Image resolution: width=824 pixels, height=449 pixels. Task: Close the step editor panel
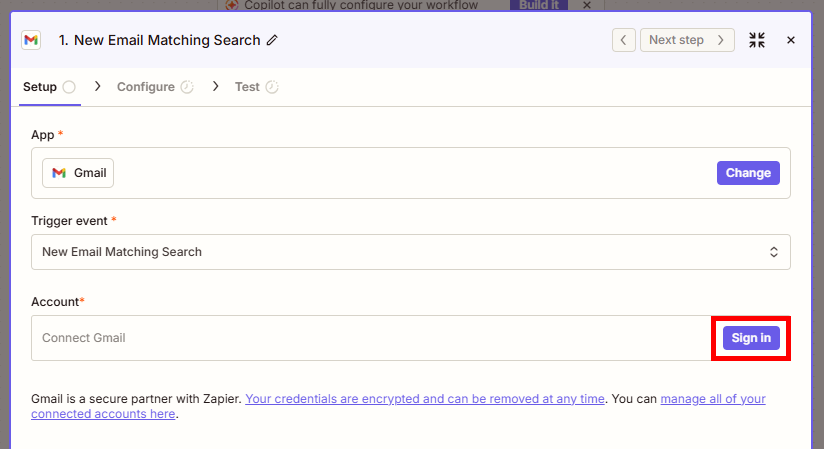coord(791,40)
